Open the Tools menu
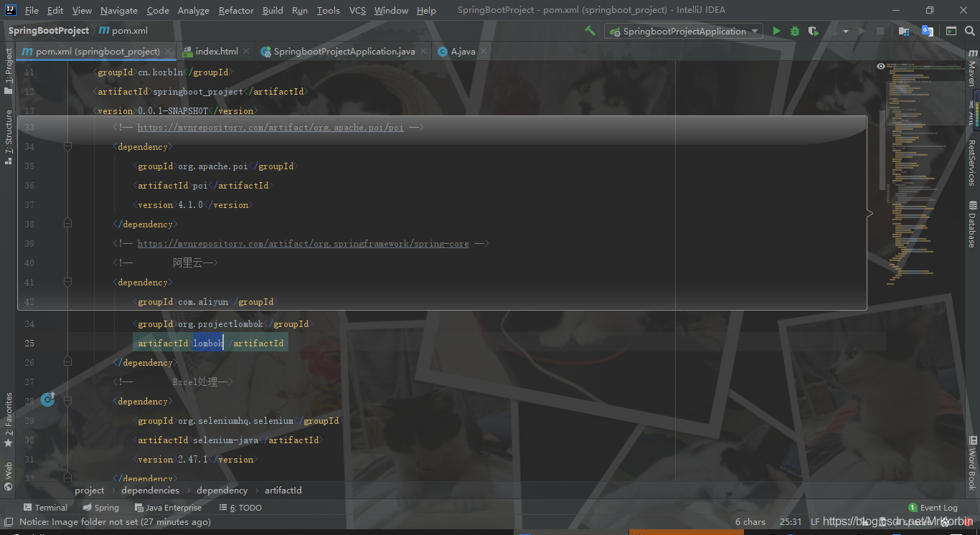Screen dimensions: 980x535 (x=328, y=10)
